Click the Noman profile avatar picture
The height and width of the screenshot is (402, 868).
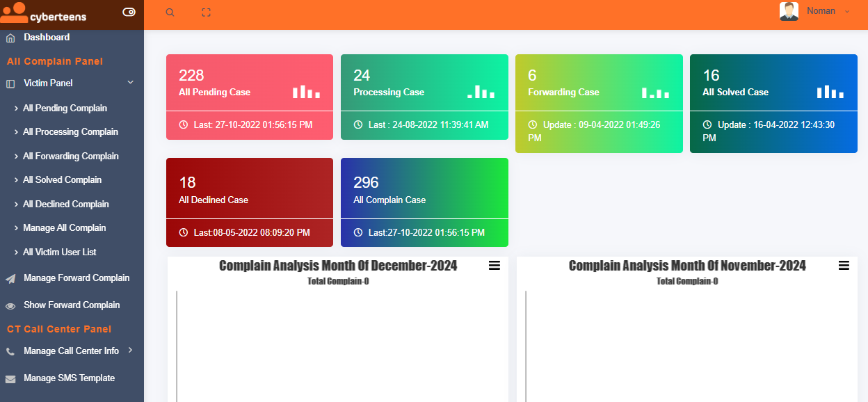789,11
